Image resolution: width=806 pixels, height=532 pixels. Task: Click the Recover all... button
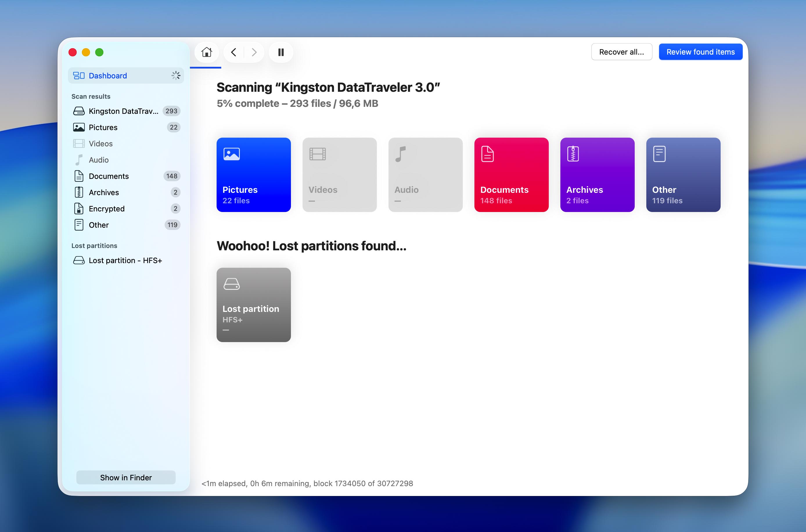[621, 52]
